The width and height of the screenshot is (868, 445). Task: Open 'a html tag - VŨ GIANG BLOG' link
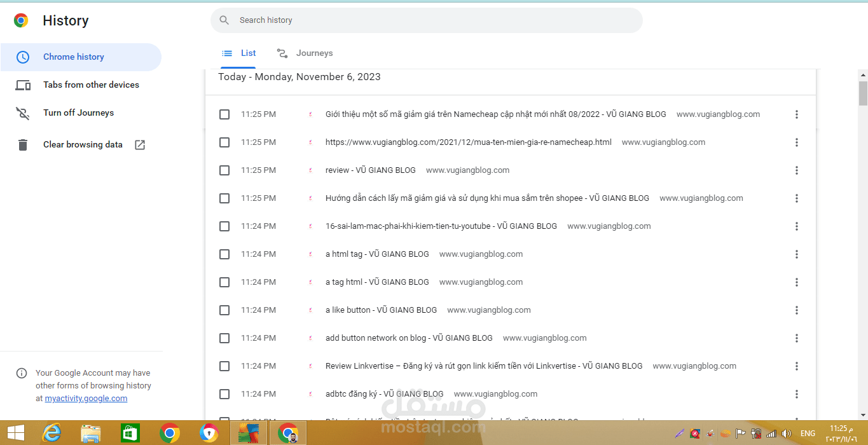[x=377, y=254]
